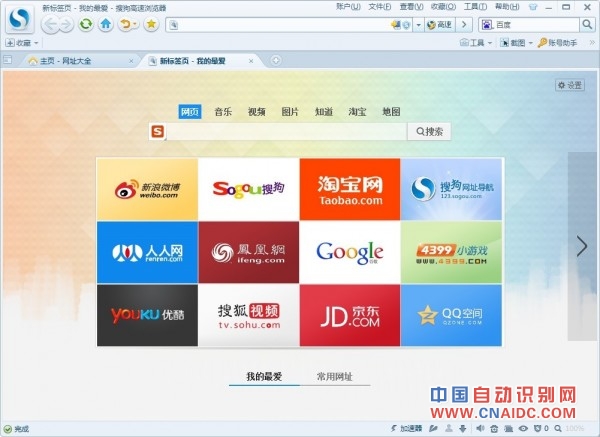Go back using the back arrow
This screenshot has width=600, height=437.
coord(50,24)
